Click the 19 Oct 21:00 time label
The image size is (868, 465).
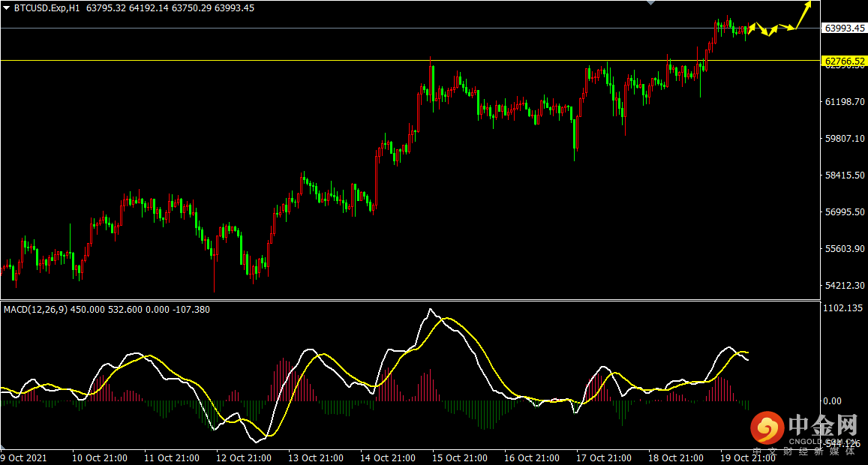tap(747, 458)
